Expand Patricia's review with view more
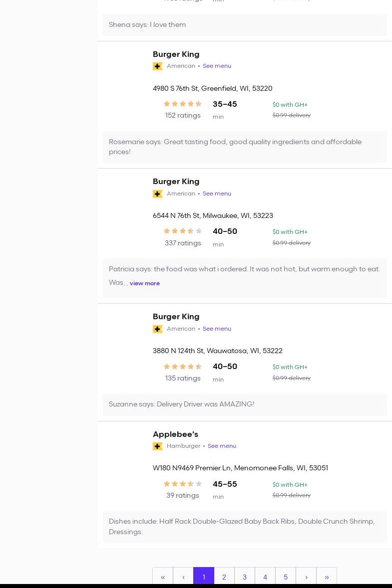This screenshot has height=588, width=392. pos(145,283)
